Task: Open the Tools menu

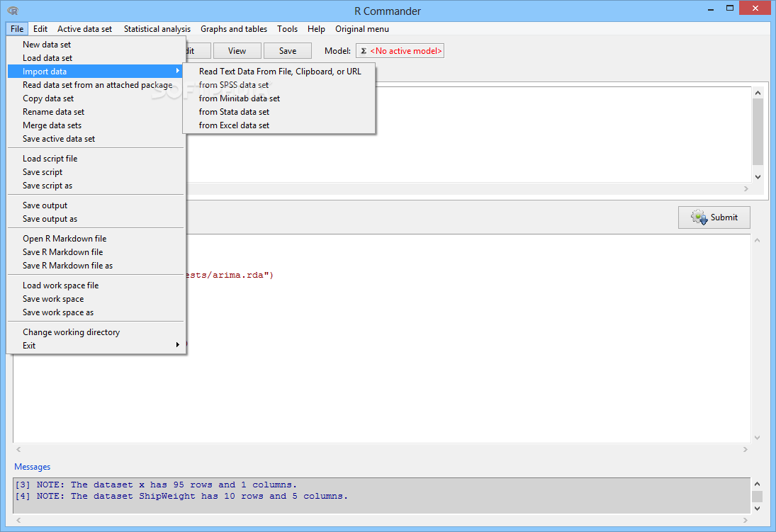Action: (x=287, y=29)
